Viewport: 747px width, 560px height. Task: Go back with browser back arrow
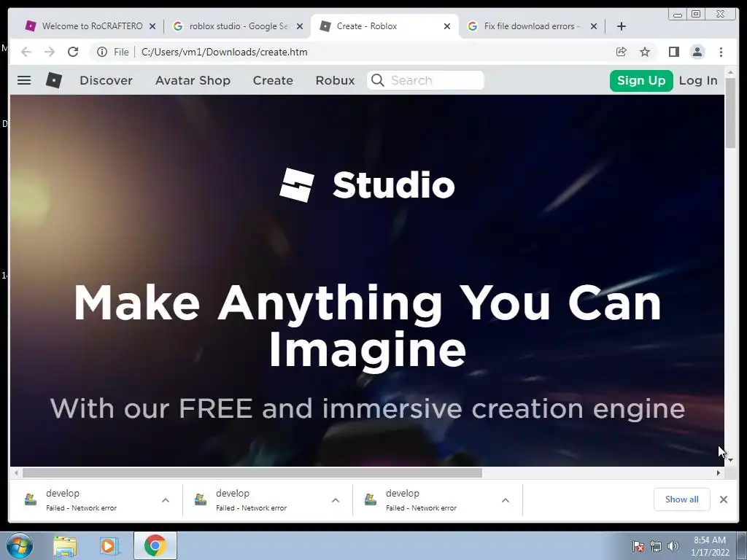[x=26, y=52]
